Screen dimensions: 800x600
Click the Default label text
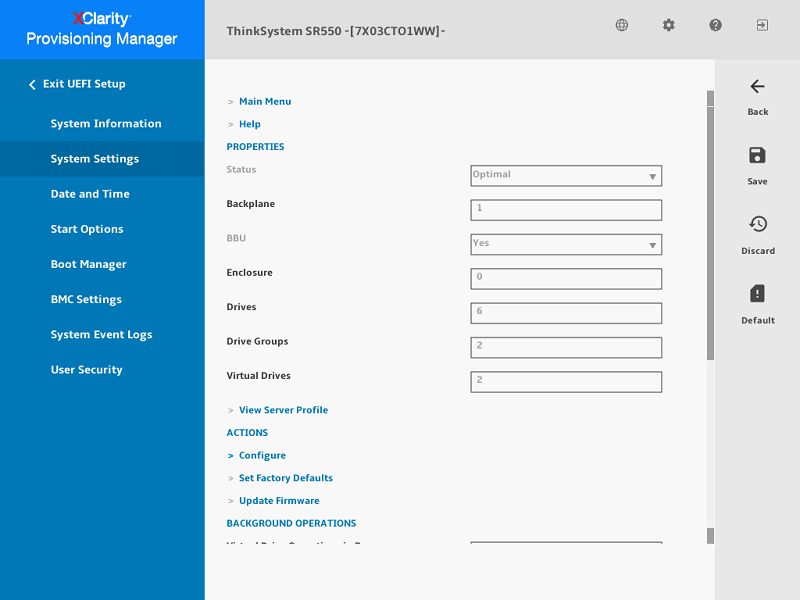pyautogui.click(x=758, y=320)
